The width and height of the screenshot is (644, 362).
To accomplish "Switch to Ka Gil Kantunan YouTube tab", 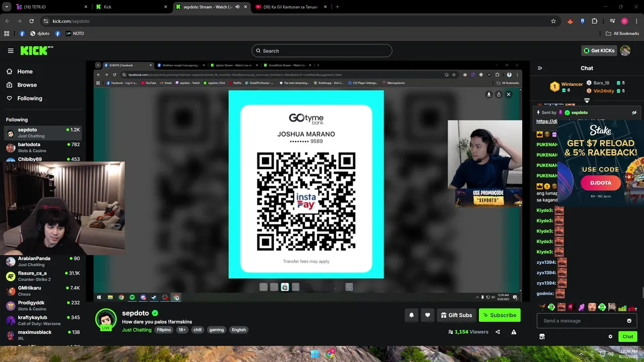I will point(291,7).
